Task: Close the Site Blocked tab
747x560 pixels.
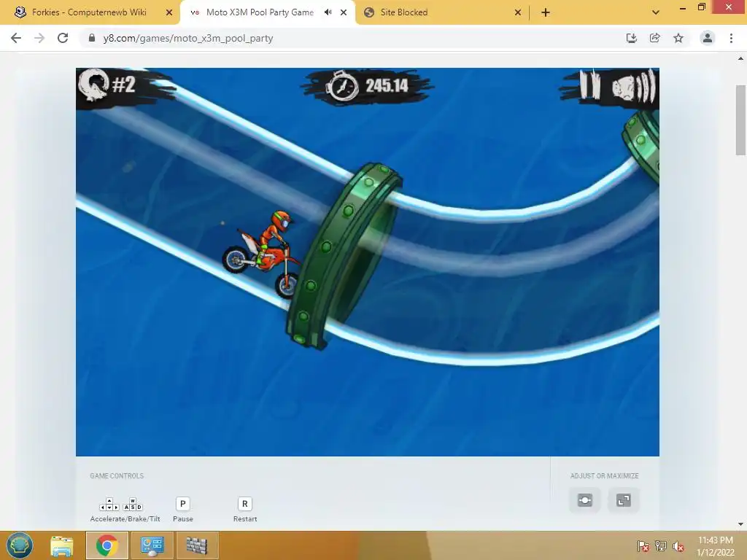Action: tap(518, 12)
